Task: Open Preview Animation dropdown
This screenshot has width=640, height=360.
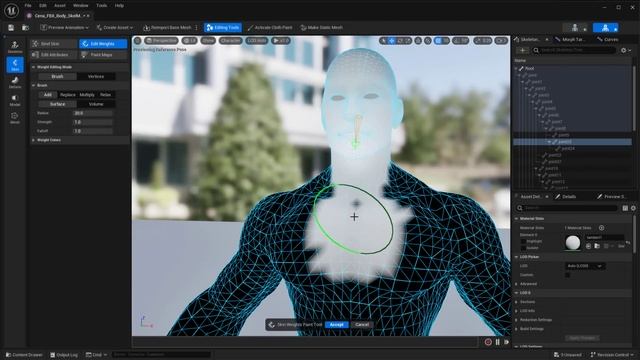Action: (64, 28)
